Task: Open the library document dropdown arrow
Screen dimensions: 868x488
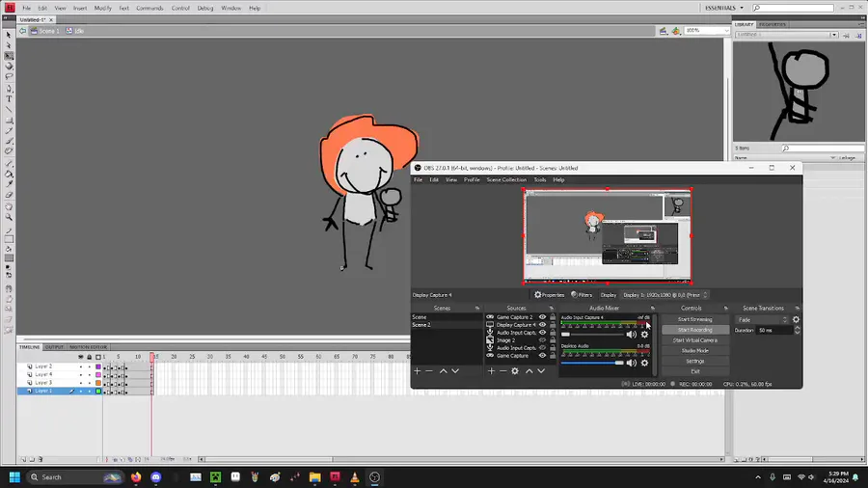Action: 833,35
